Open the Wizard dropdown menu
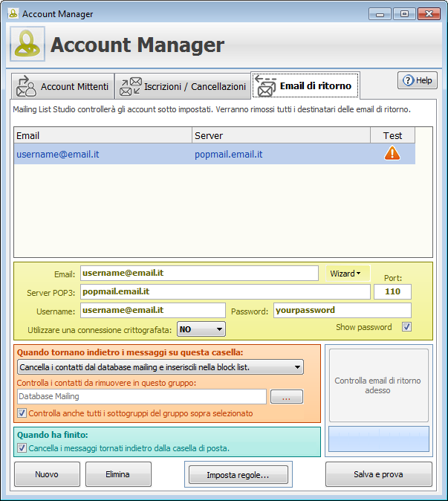Screen dimensions: 448x501 tap(348, 274)
